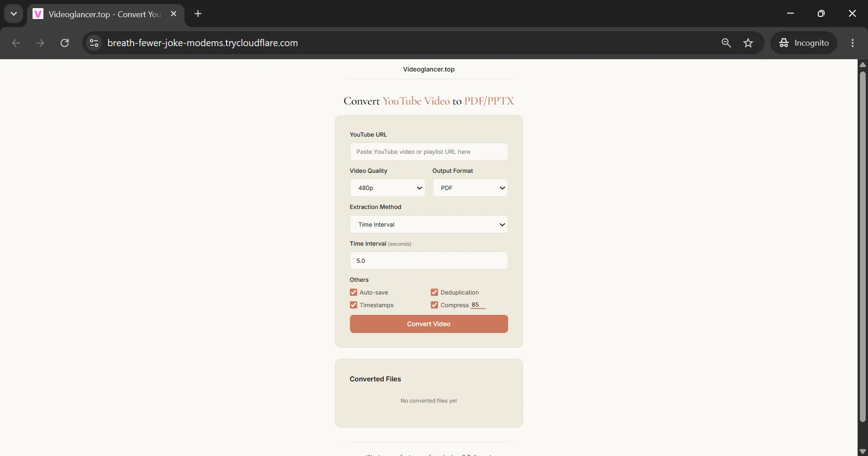Close the Videoglancer.top tab
The height and width of the screenshot is (456, 868).
point(174,14)
